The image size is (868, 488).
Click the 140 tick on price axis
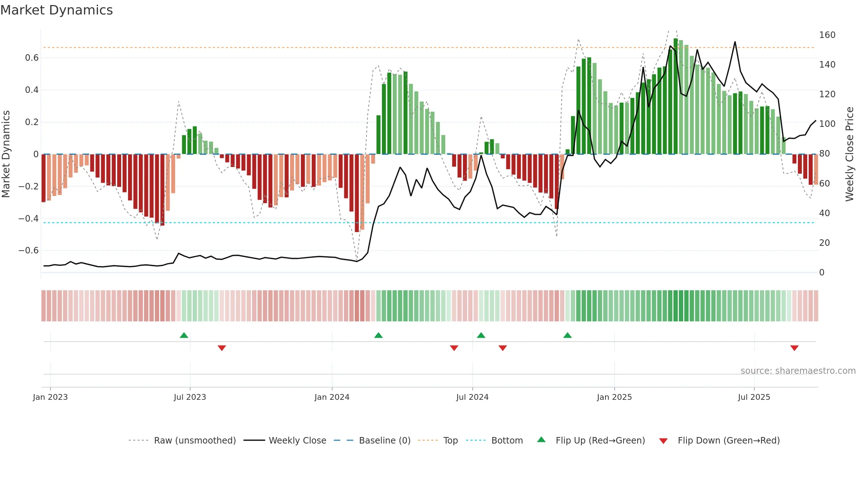click(x=827, y=65)
